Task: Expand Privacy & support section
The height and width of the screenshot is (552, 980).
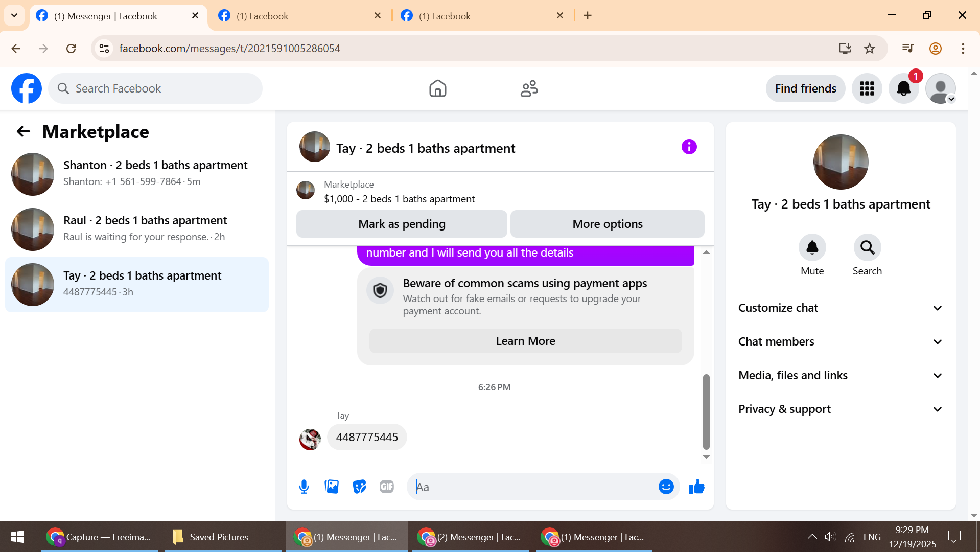Action: [x=841, y=409]
